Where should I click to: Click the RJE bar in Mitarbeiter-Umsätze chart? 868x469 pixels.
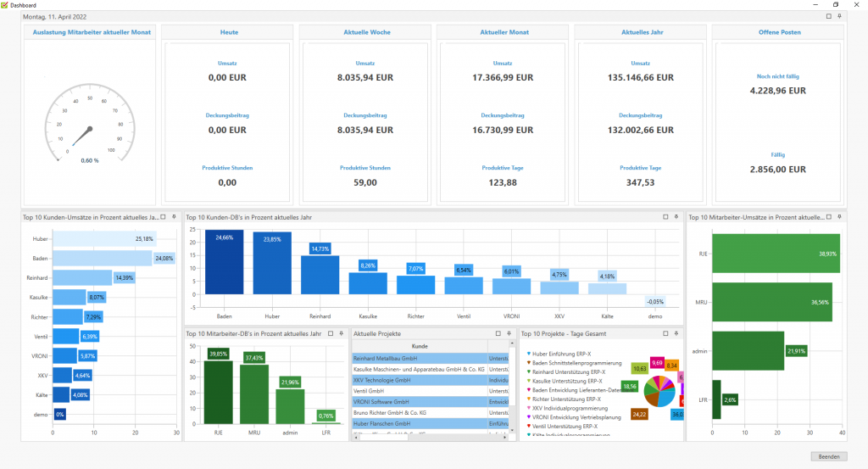click(x=776, y=254)
